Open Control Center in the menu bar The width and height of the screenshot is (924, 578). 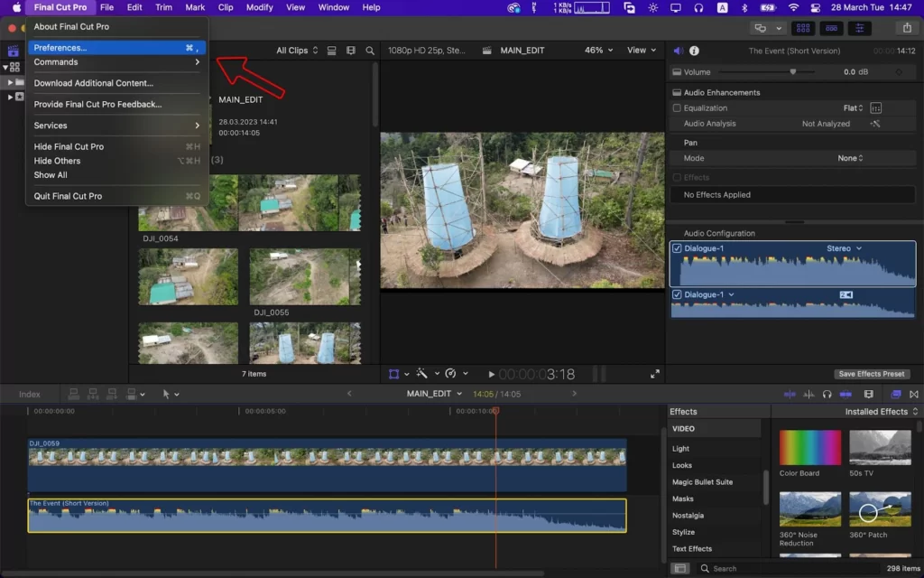pos(816,7)
